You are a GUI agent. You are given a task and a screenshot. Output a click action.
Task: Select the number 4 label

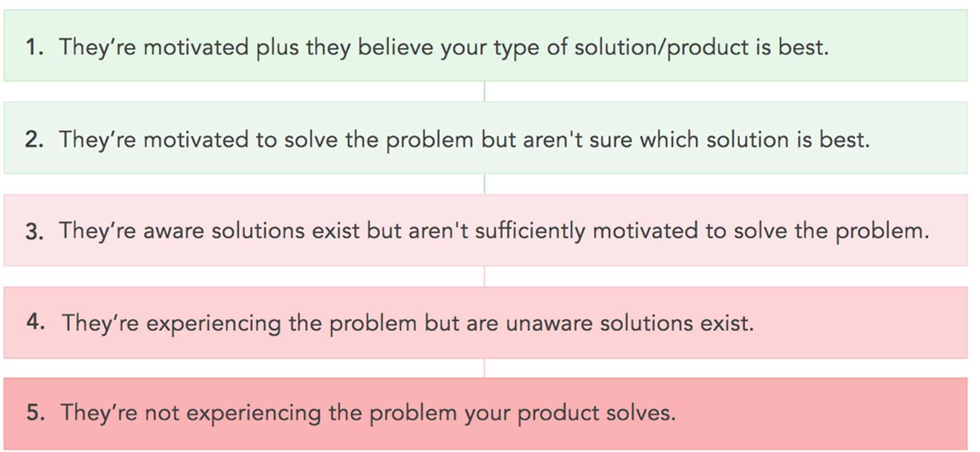point(36,322)
